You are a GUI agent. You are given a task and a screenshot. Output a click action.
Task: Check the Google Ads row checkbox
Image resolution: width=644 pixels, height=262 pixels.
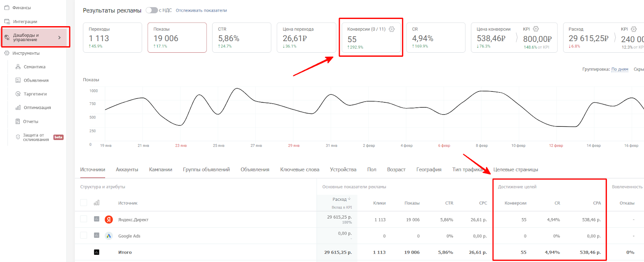point(84,235)
